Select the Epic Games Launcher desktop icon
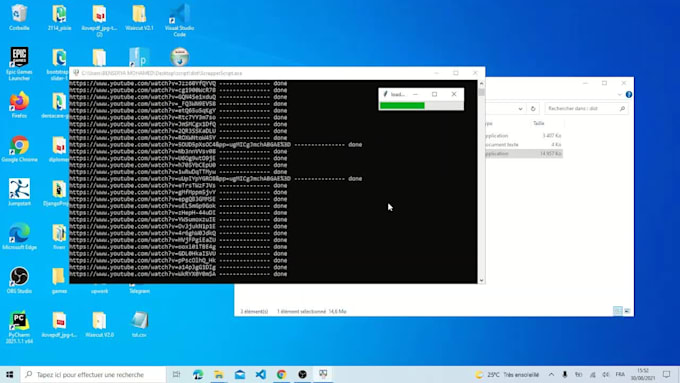680x383 pixels. pyautogui.click(x=19, y=64)
